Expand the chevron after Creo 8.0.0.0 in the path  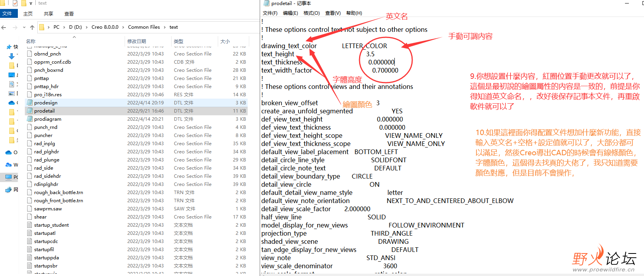click(123, 27)
